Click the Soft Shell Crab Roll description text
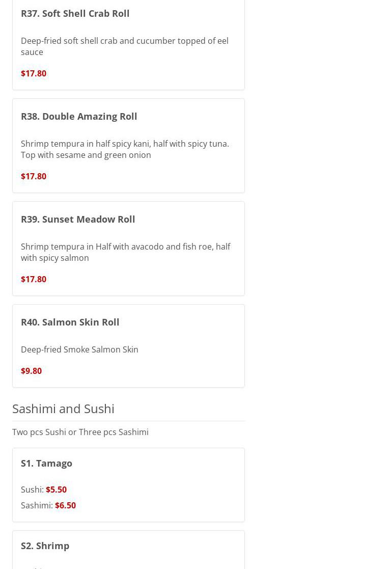The height and width of the screenshot is (569, 392). click(x=125, y=46)
